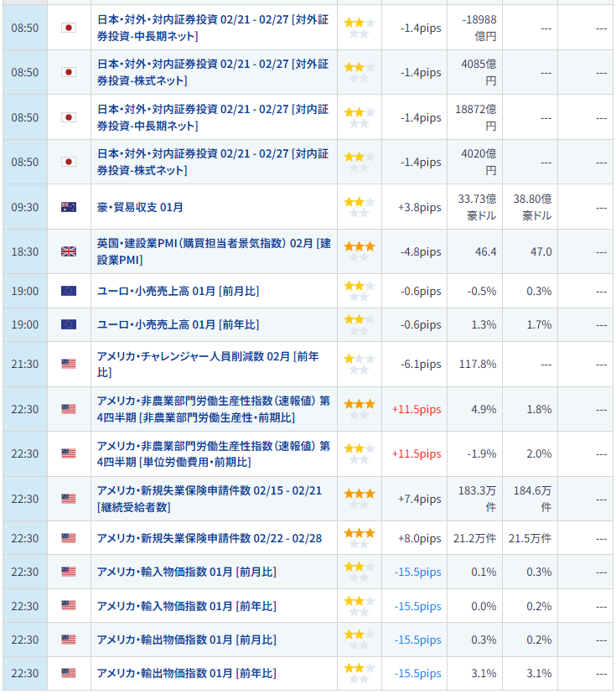Open 豪・貿易収支 01月 event link

pos(140,207)
